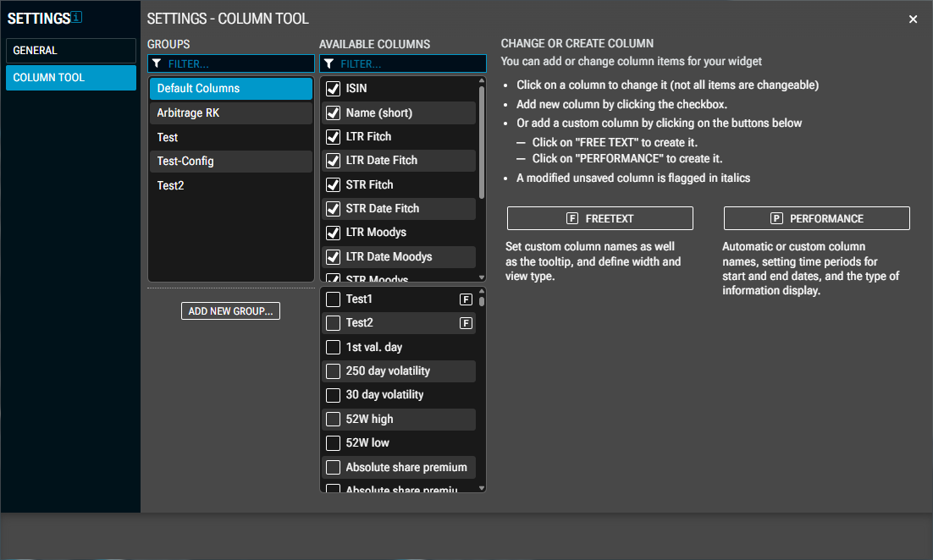
Task: Open the COLUMN TOOL settings tab
Action: (x=71, y=77)
